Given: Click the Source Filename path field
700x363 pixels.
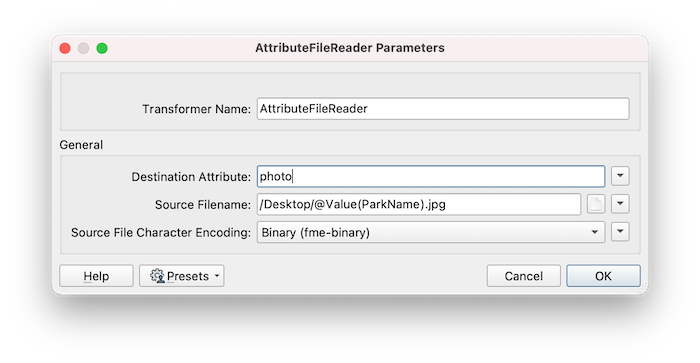Looking at the screenshot, I should click(x=419, y=204).
